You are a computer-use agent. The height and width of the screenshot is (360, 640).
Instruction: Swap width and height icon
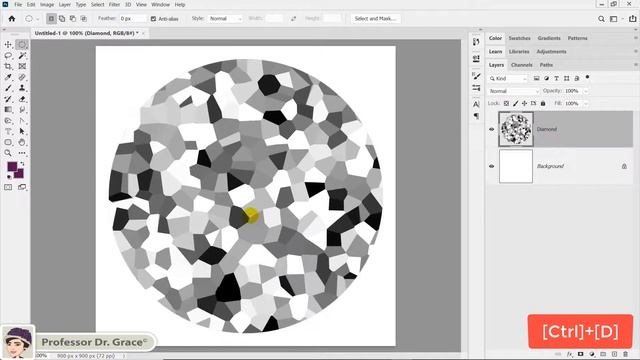coord(293,18)
